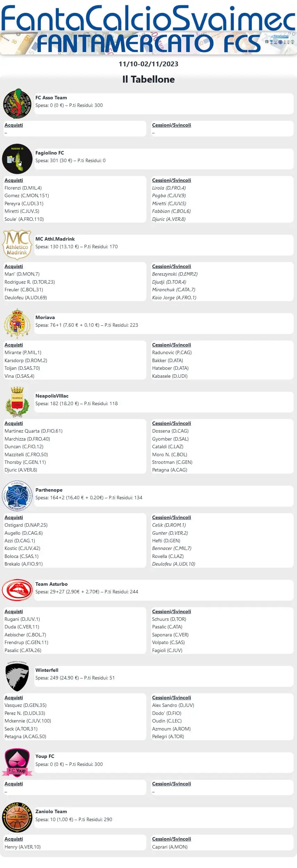This screenshot has height=868, width=297.
Task: Click Cessioni/Svincoli heading under Moriava
Action: tap(172, 345)
